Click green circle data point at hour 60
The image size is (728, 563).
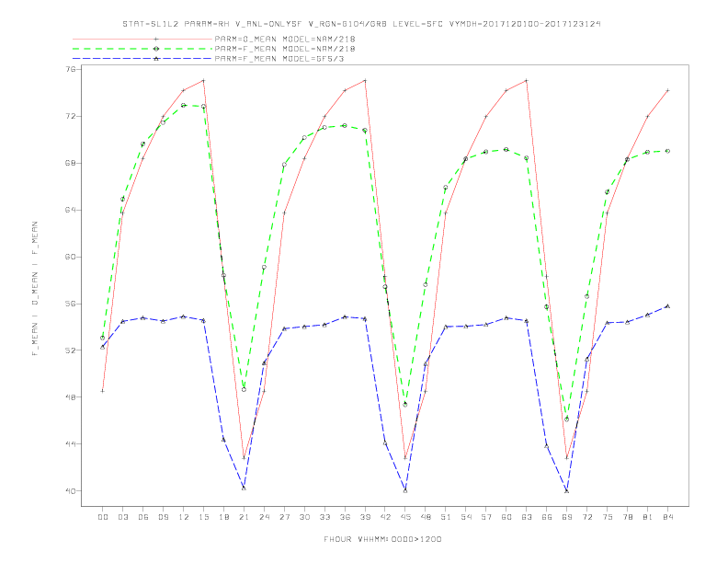point(506,150)
